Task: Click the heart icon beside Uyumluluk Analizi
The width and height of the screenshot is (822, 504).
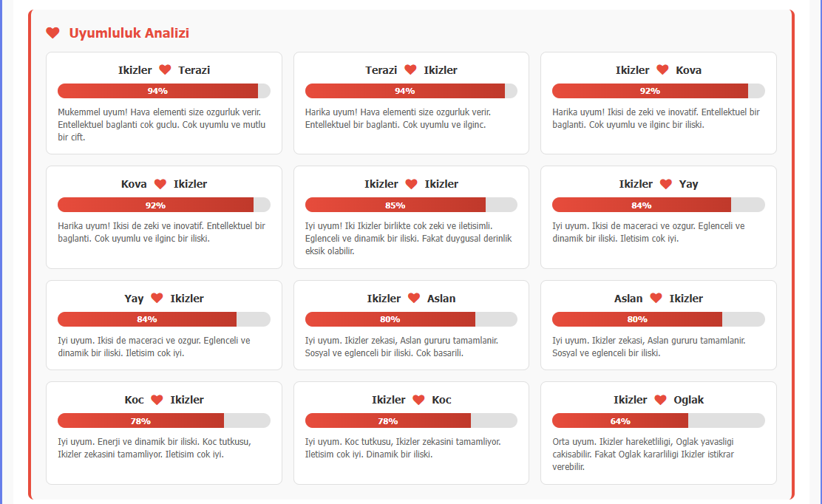Action: (51, 33)
